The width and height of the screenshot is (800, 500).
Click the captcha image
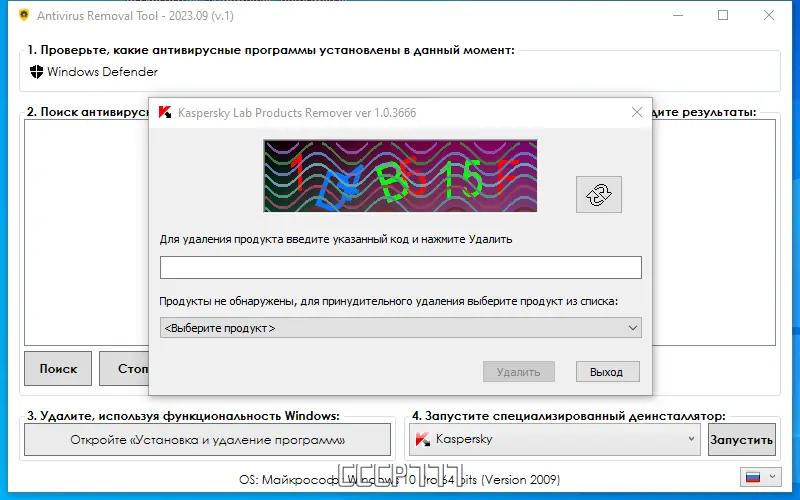point(400,176)
